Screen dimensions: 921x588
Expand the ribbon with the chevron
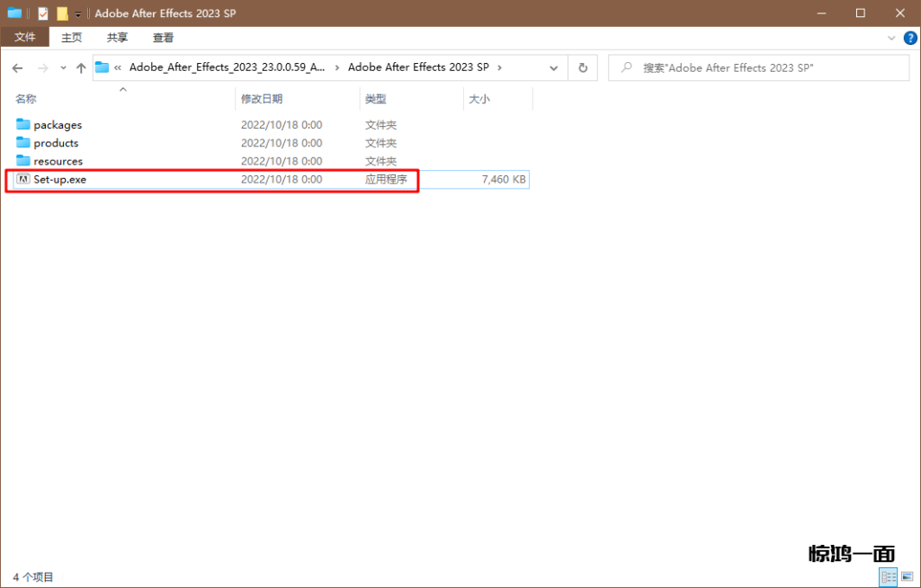tap(891, 38)
